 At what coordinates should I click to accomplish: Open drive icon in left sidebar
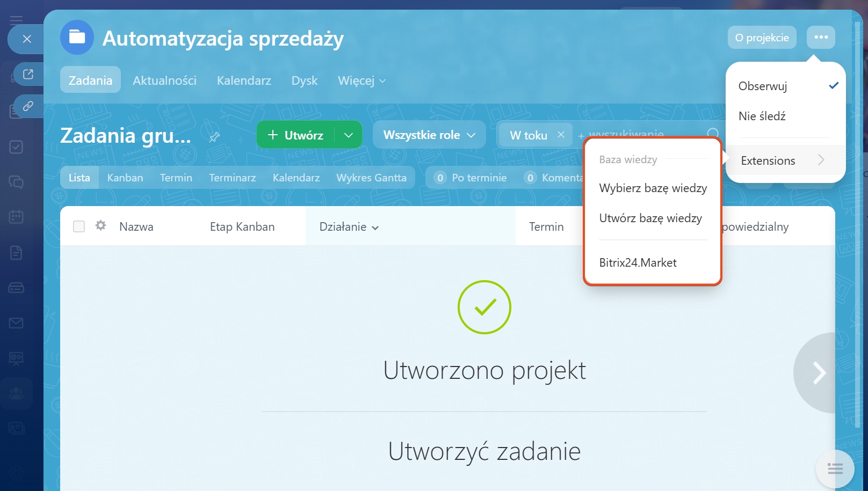tap(16, 288)
